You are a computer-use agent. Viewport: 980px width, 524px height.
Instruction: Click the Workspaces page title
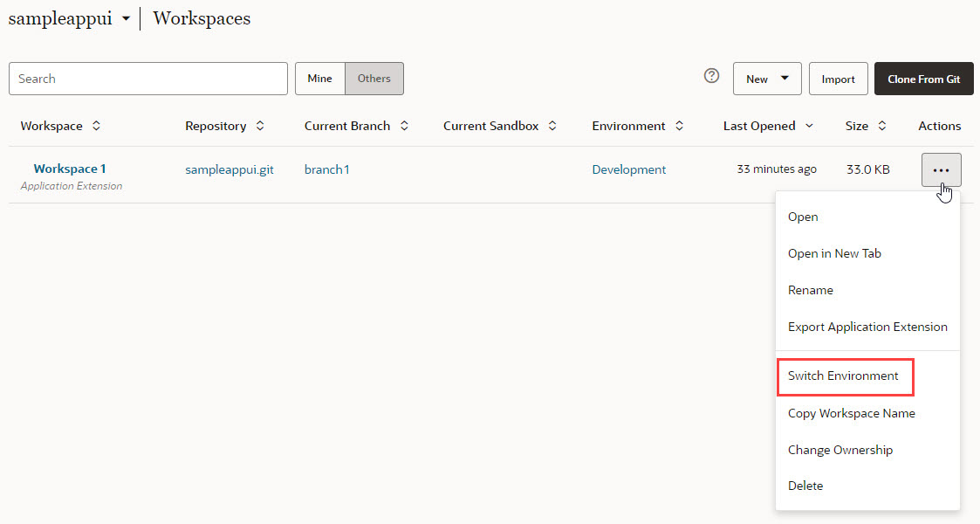point(202,18)
